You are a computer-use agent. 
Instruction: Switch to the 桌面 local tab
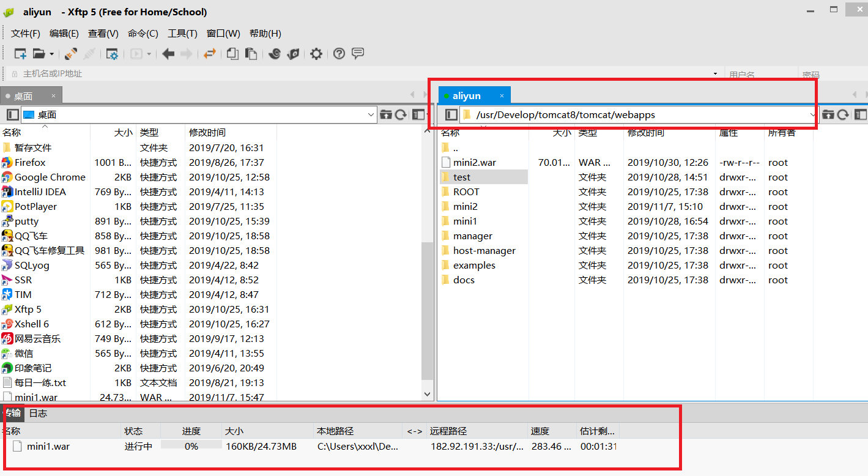click(31, 95)
